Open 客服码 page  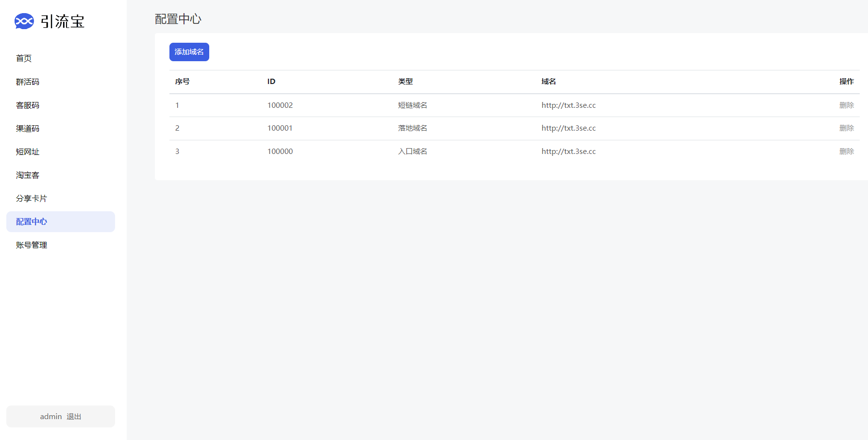coord(28,105)
